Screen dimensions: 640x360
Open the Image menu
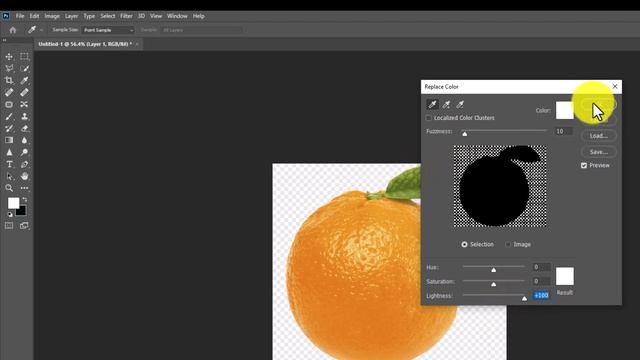click(x=52, y=16)
